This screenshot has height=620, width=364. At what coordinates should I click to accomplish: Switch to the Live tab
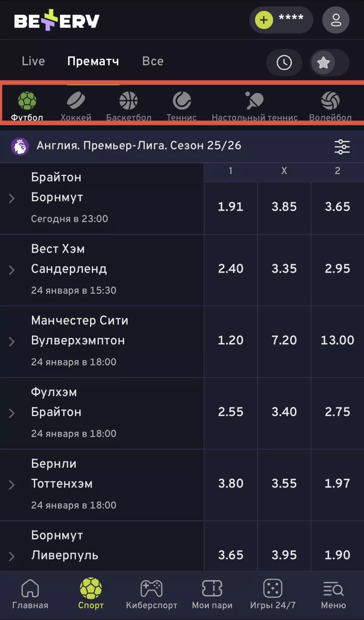point(33,61)
